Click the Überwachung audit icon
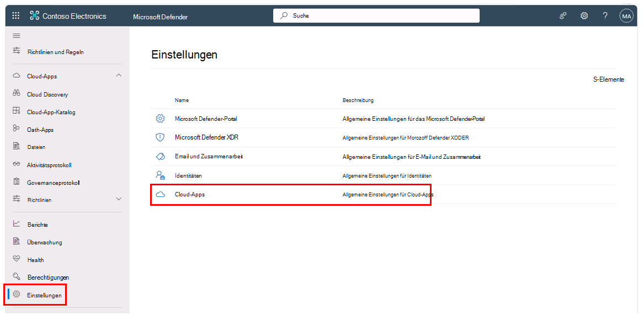644x315 pixels. pos(17,241)
